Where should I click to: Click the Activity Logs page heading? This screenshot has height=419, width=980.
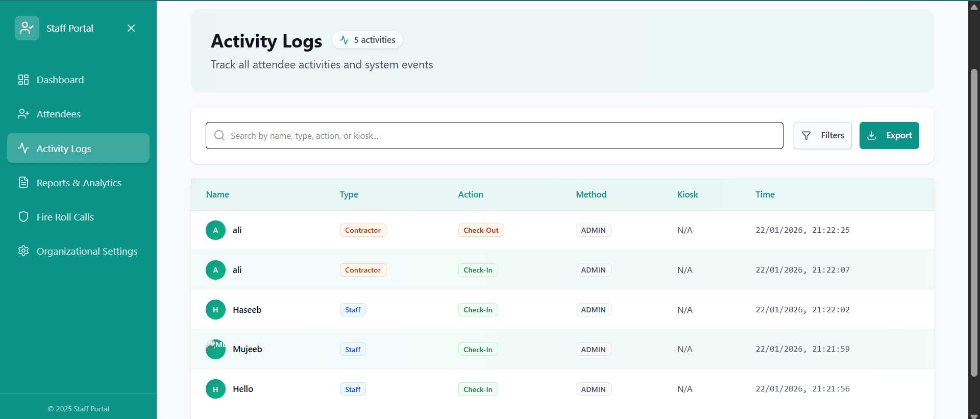tap(266, 41)
